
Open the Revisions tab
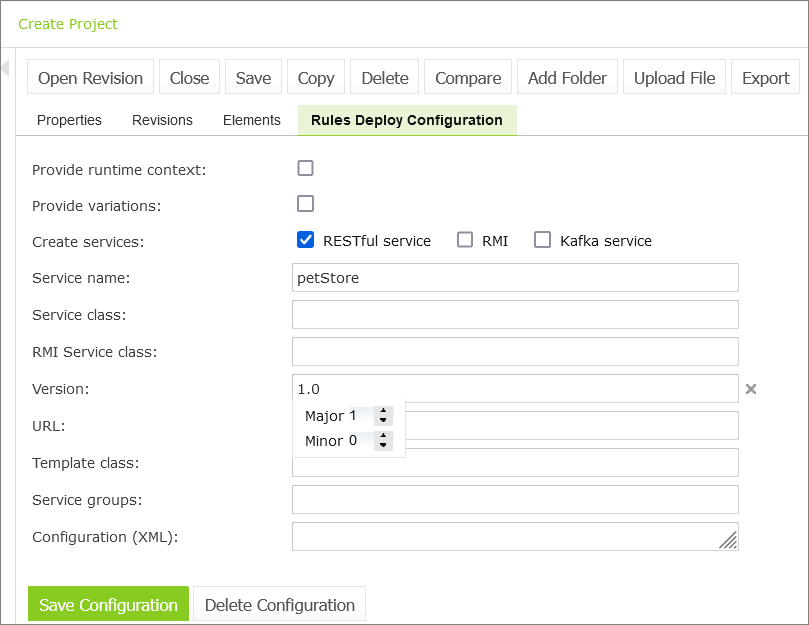coord(162,120)
